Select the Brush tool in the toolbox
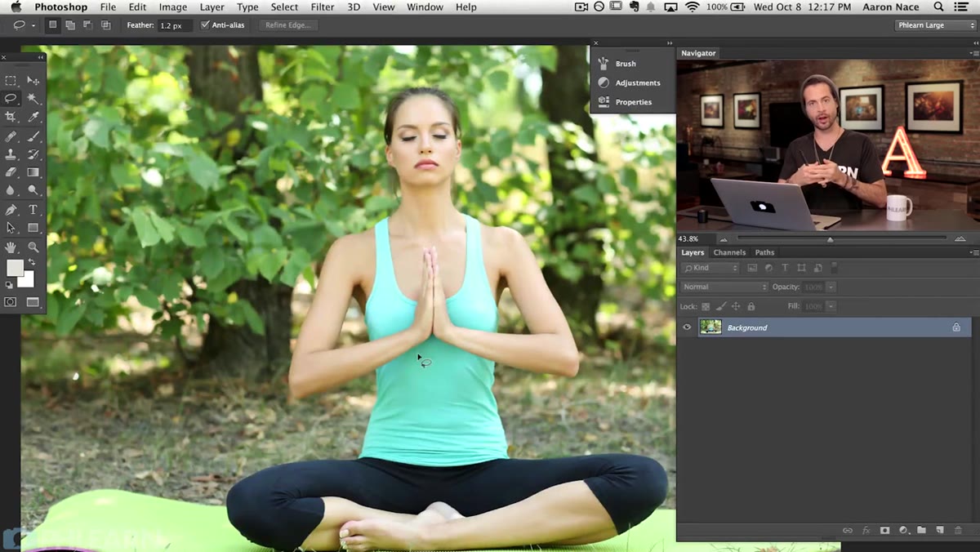980x552 pixels. [33, 136]
